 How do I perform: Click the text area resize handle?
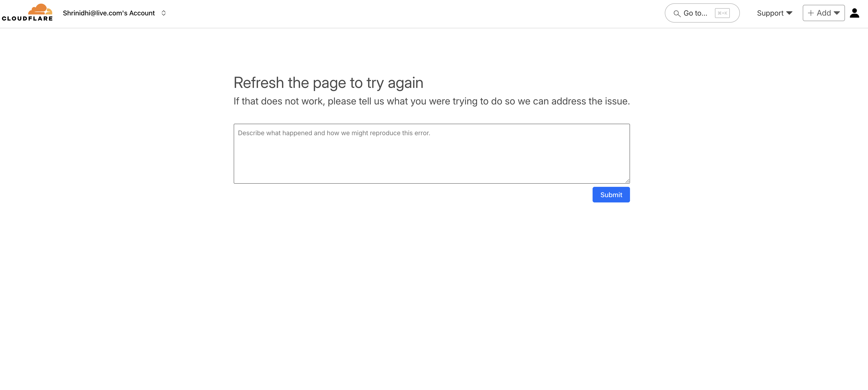pos(627,181)
